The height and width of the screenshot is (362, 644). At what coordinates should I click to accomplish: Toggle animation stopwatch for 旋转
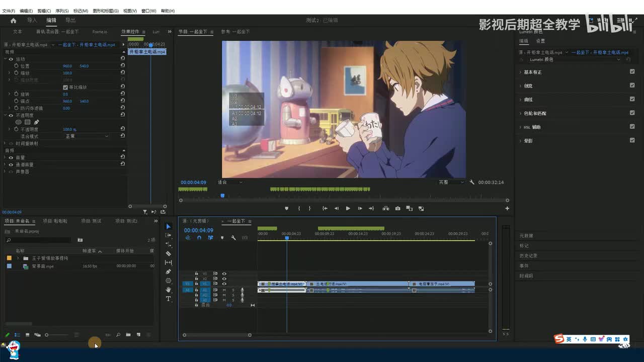click(x=16, y=94)
